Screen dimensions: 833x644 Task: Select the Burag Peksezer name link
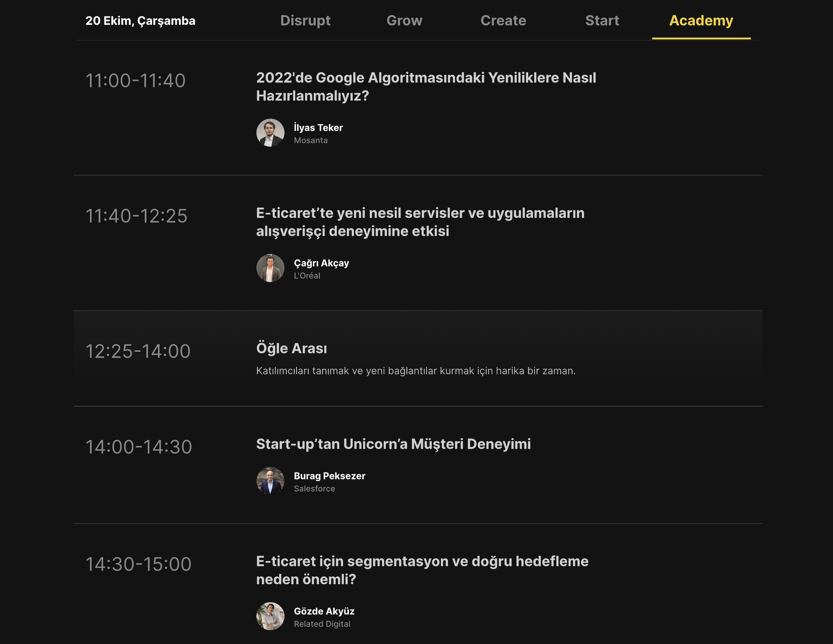click(329, 476)
